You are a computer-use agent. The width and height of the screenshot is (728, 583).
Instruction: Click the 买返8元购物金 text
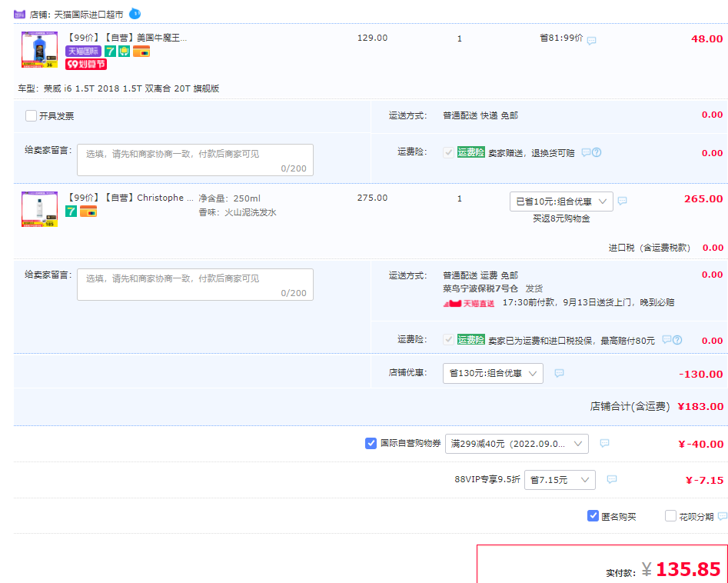[x=561, y=218]
